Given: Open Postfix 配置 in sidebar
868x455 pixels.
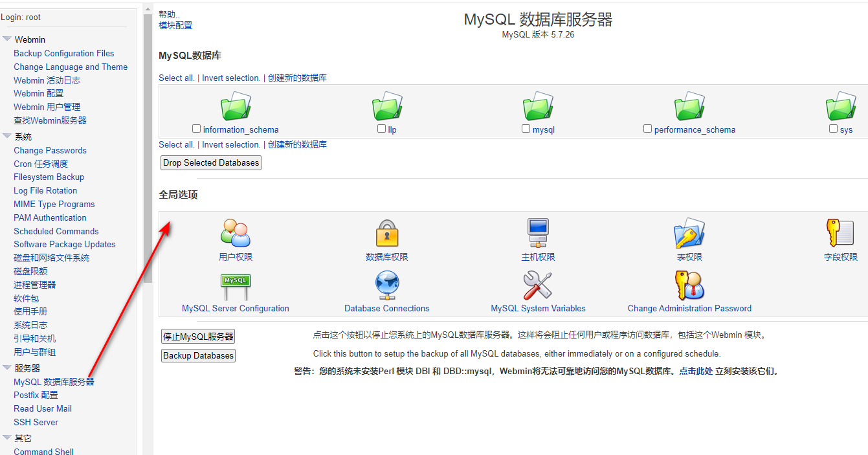Looking at the screenshot, I should (36, 395).
